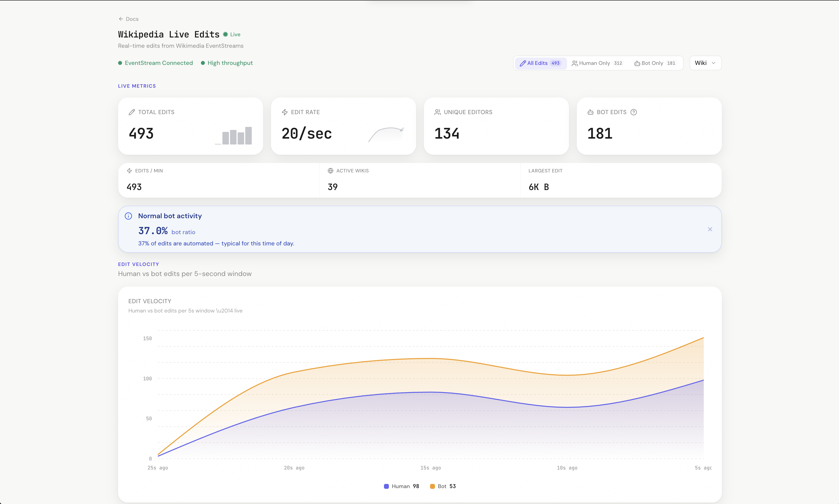
Task: Dismiss the Normal bot activity banner
Action: point(710,229)
